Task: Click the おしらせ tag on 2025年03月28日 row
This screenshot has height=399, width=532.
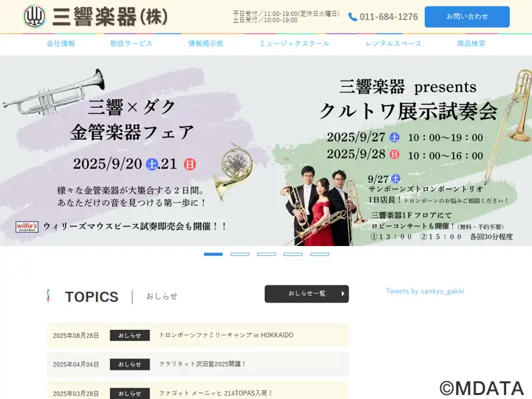Action: click(130, 394)
